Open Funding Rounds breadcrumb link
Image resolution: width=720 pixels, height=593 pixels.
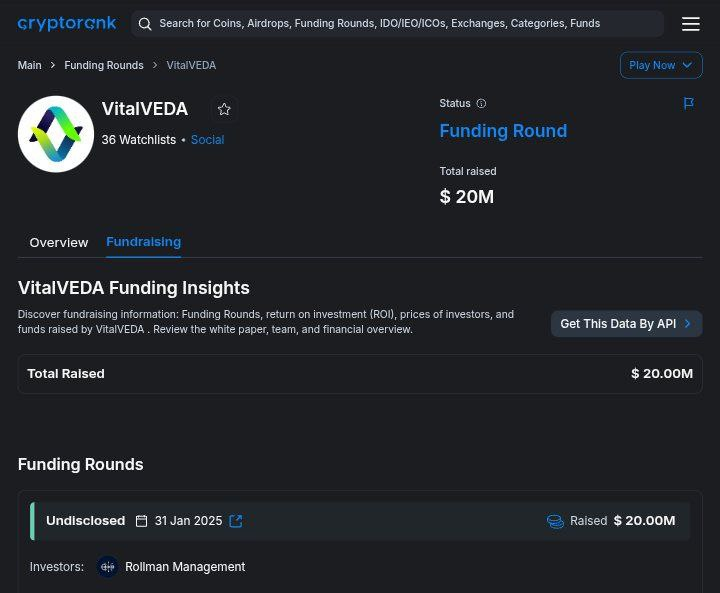point(104,65)
